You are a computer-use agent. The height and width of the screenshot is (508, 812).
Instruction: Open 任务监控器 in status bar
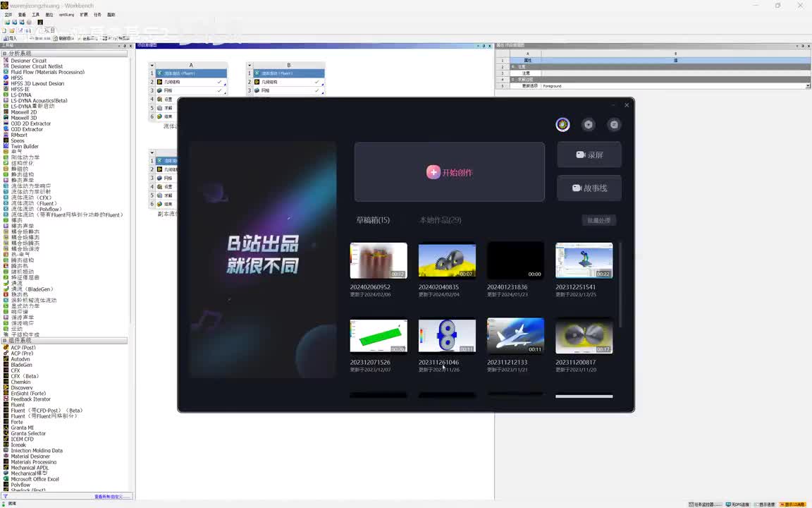705,504
